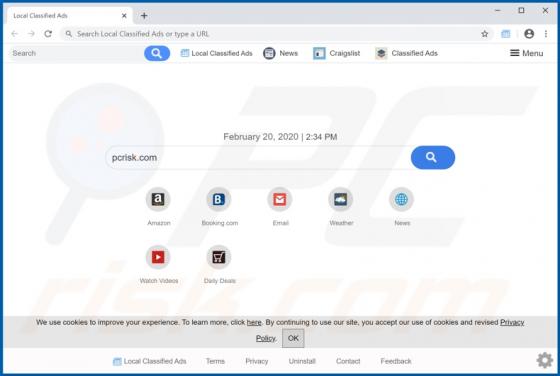Image resolution: width=560 pixels, height=376 pixels.
Task: Close the Local Classified Ads tab
Action: (x=124, y=16)
